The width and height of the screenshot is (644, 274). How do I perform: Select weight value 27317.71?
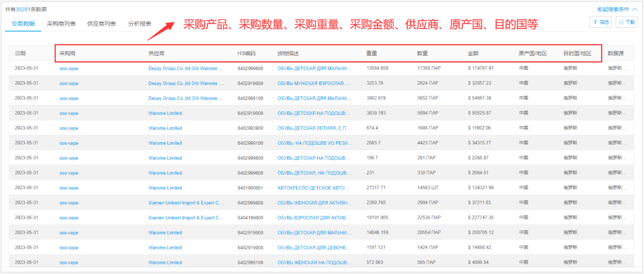coord(376,187)
